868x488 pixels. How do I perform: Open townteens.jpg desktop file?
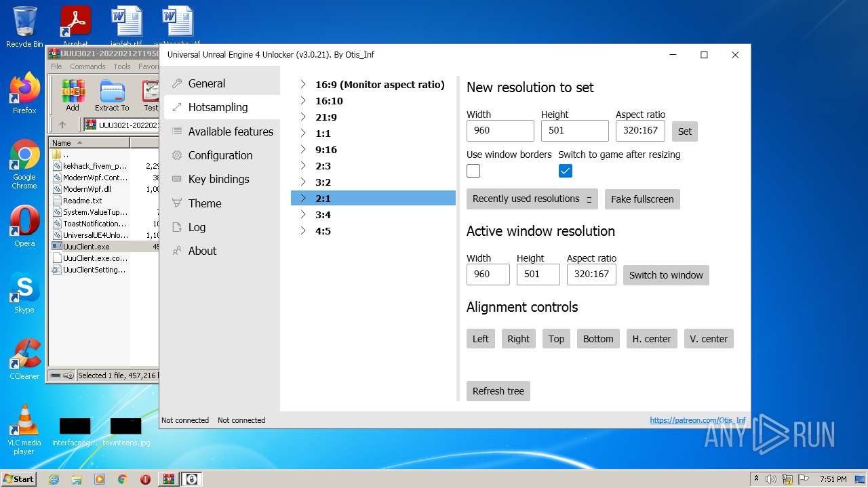pos(126,432)
